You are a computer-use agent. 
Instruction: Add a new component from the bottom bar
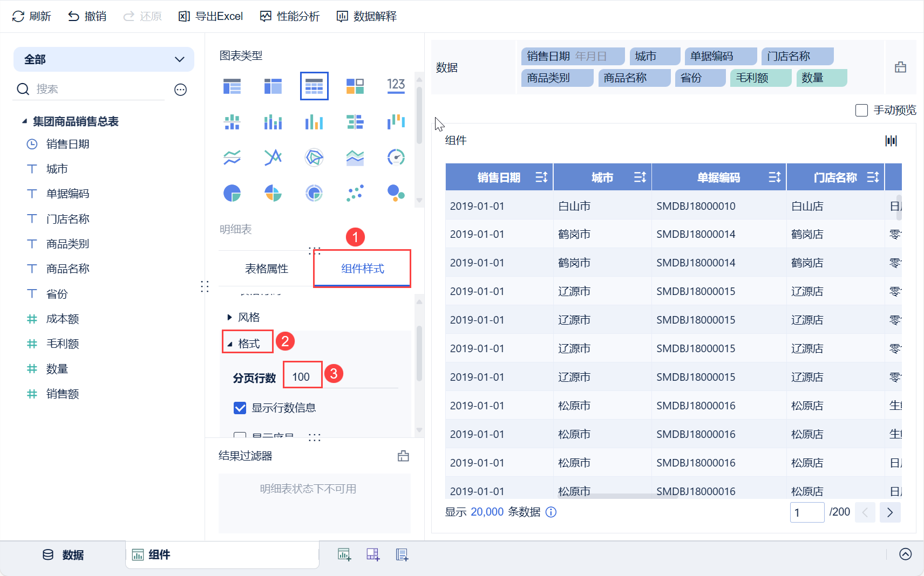(x=344, y=554)
